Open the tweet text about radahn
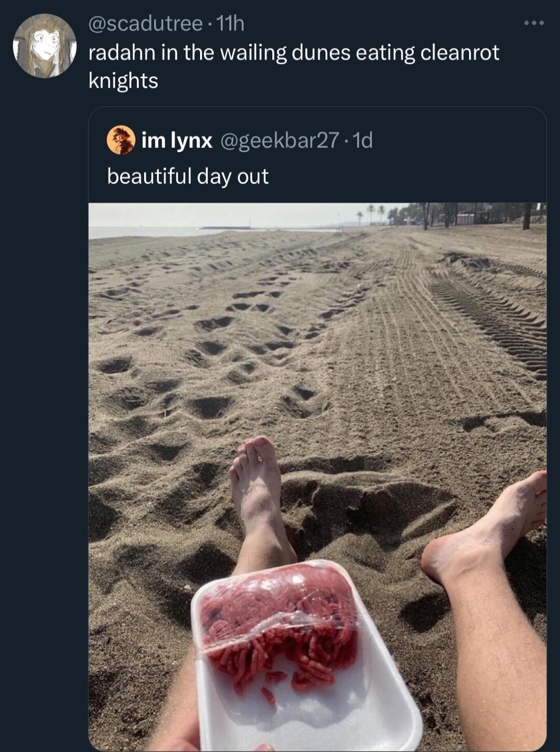This screenshot has height=752, width=560. pos(294,66)
